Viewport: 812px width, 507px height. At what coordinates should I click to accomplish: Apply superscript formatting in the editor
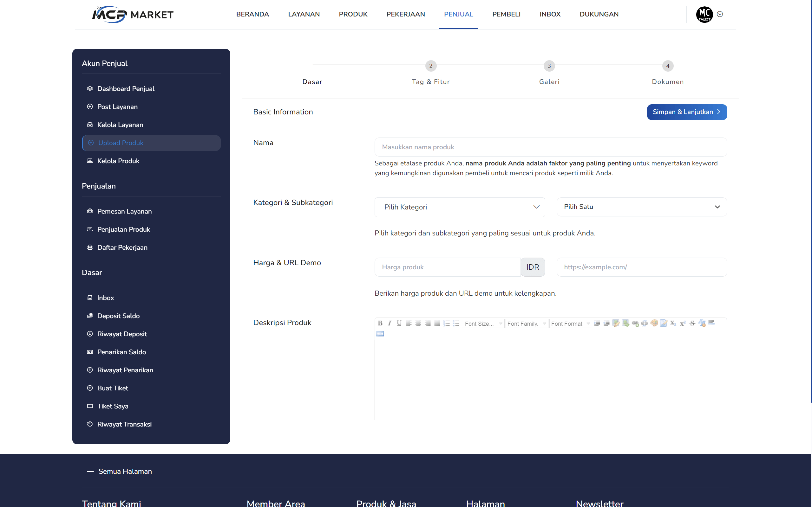(683, 323)
